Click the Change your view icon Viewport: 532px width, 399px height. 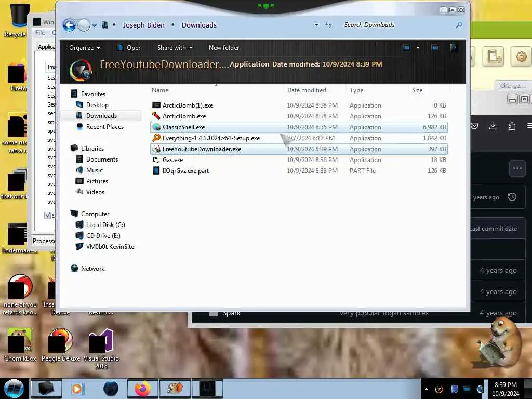pos(406,48)
